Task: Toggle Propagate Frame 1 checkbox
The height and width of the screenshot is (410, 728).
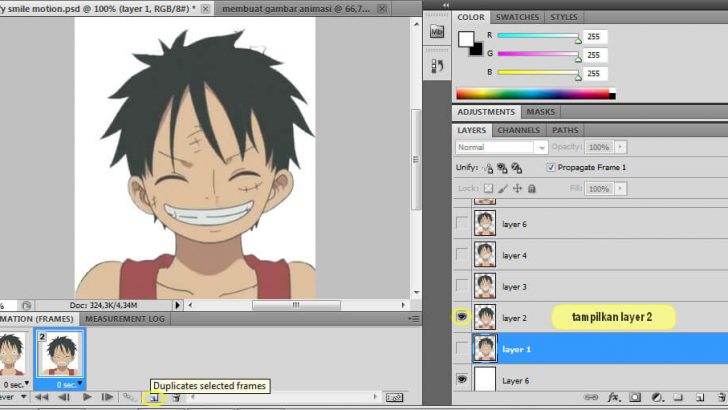Action: pos(551,168)
